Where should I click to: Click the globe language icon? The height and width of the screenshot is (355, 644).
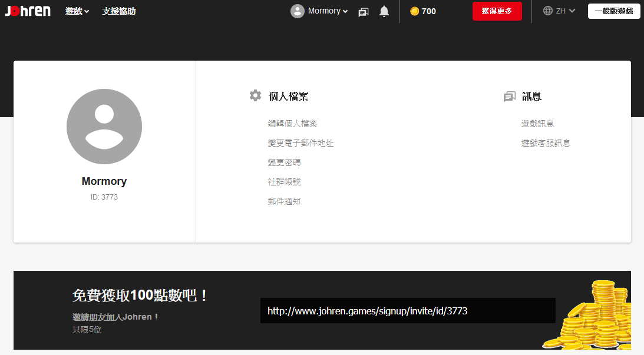tap(548, 11)
